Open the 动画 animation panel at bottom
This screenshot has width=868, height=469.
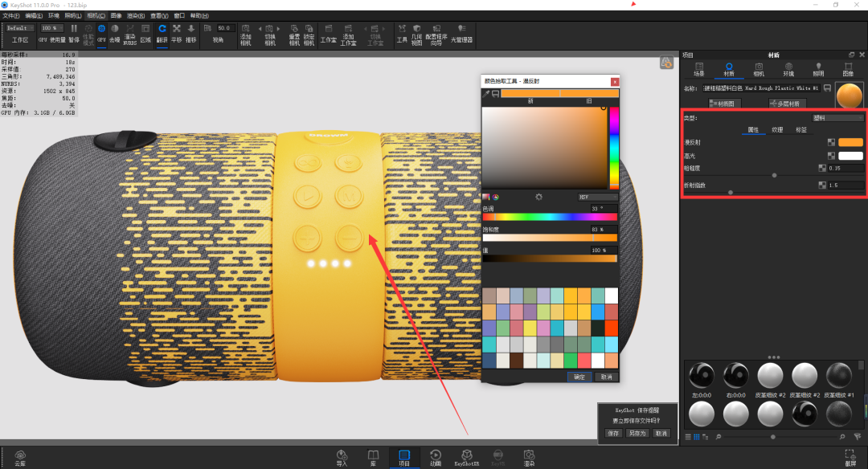(x=436, y=458)
